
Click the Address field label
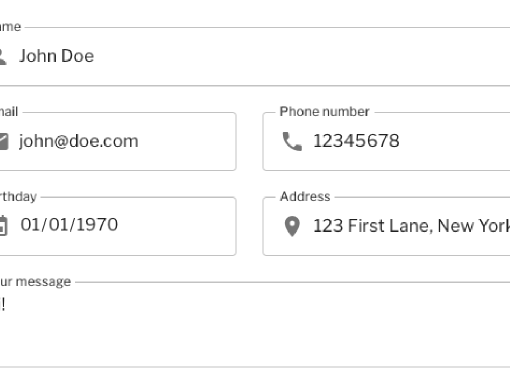(305, 196)
